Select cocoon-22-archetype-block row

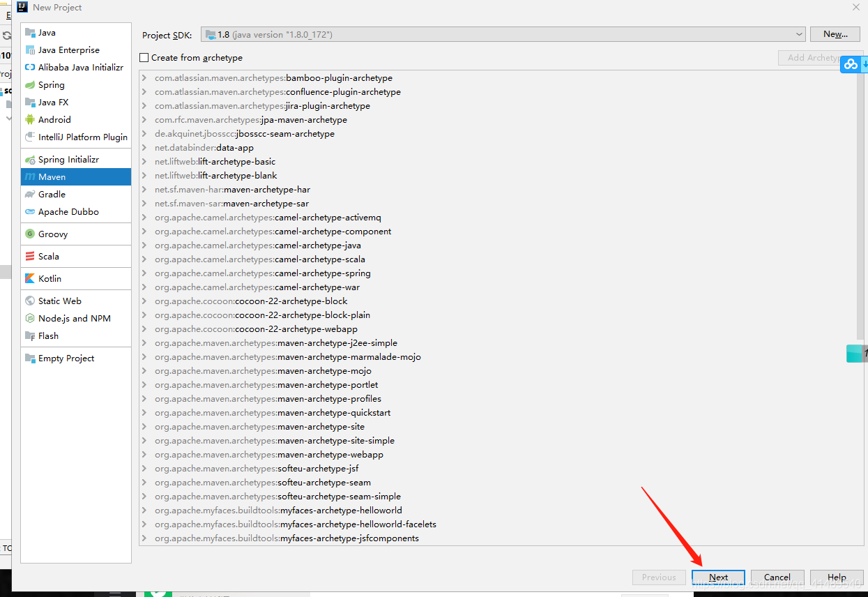pyautogui.click(x=498, y=301)
